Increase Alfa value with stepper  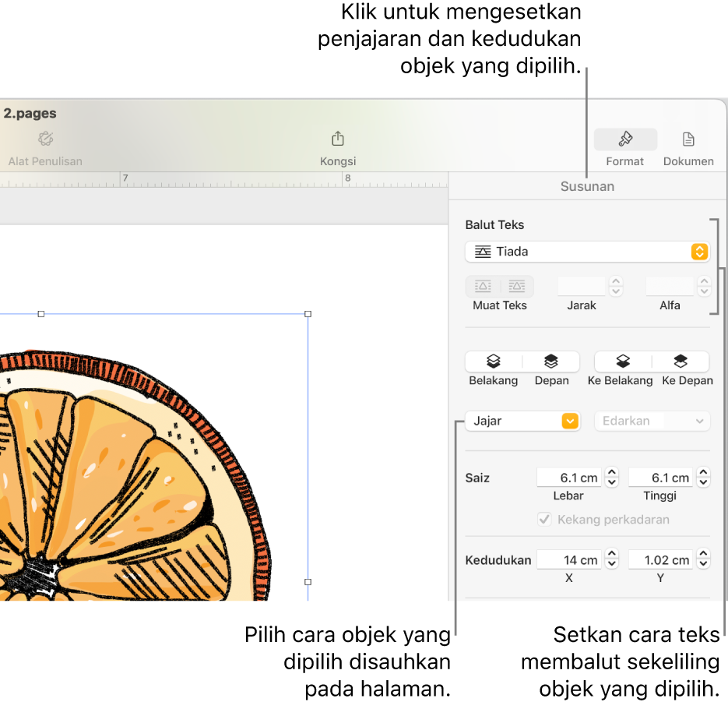pos(705,281)
